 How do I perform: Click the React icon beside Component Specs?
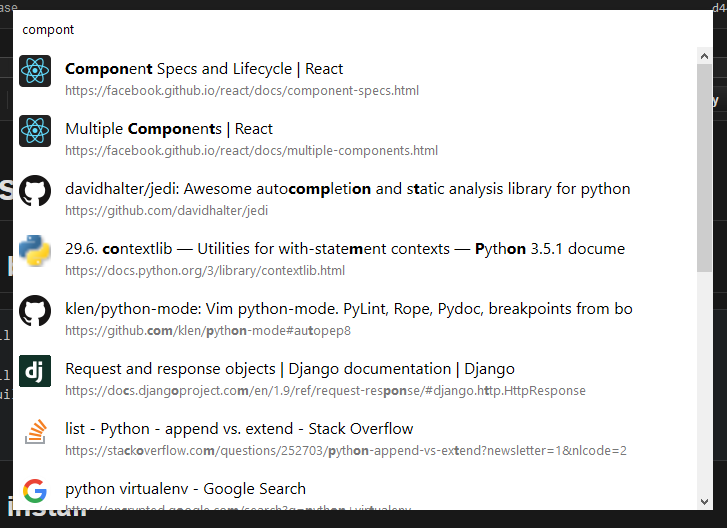35,70
